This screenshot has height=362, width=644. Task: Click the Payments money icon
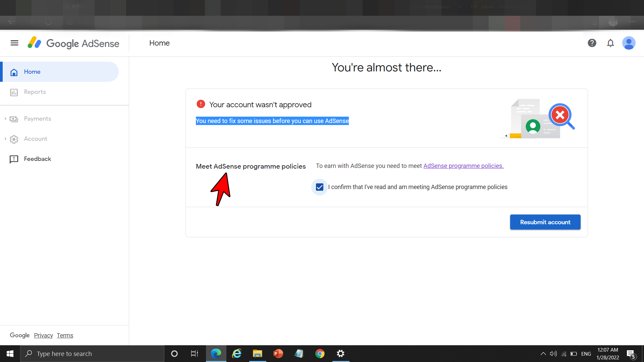coord(14,119)
